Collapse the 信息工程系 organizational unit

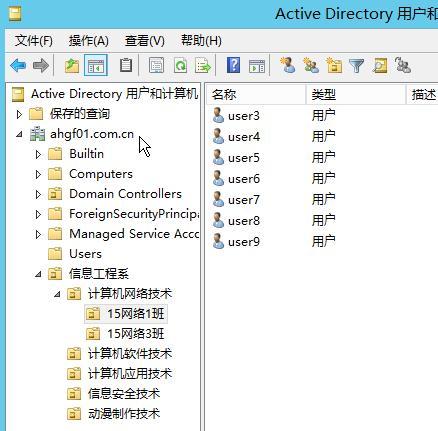pyautogui.click(x=39, y=274)
